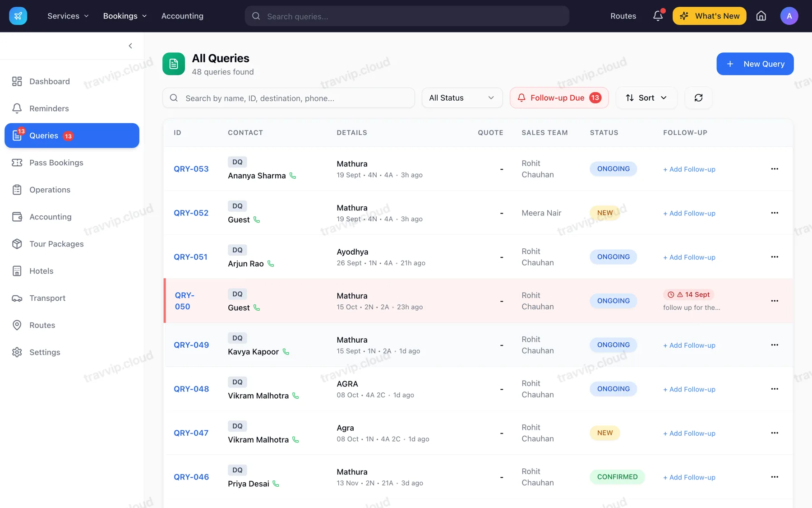
Task: Click the top Search queries field
Action: (x=407, y=16)
